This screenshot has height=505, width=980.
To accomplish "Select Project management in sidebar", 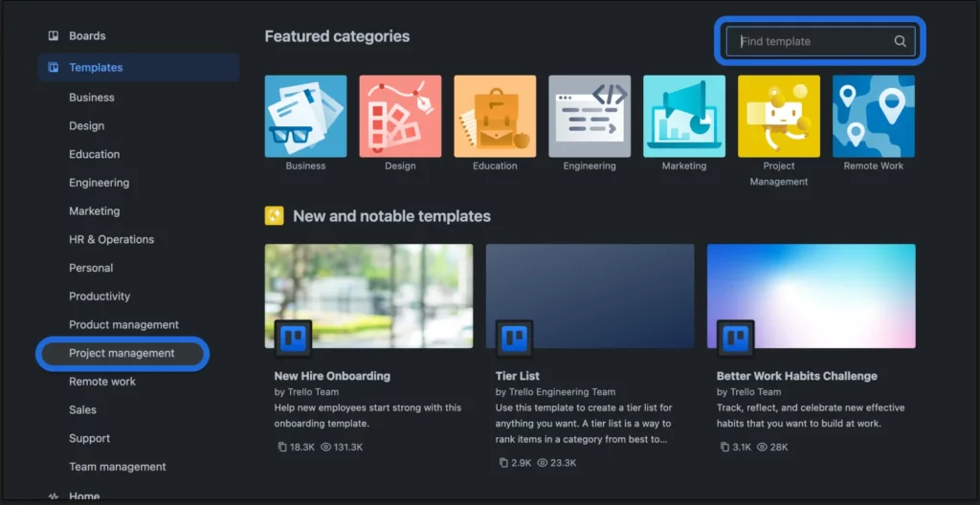I will pos(122,353).
